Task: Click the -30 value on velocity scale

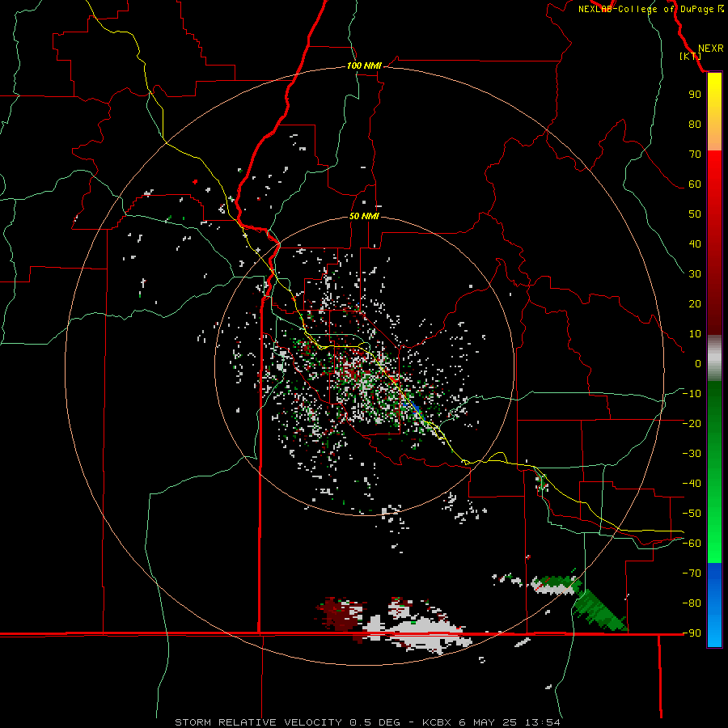Action: click(692, 454)
